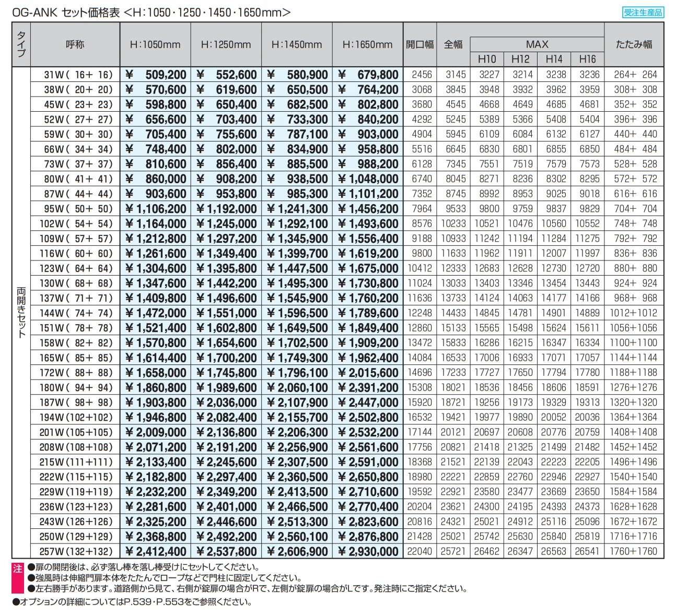
Task: Select row label 59W( 30+ 30)
Action: pyautogui.click(x=78, y=134)
